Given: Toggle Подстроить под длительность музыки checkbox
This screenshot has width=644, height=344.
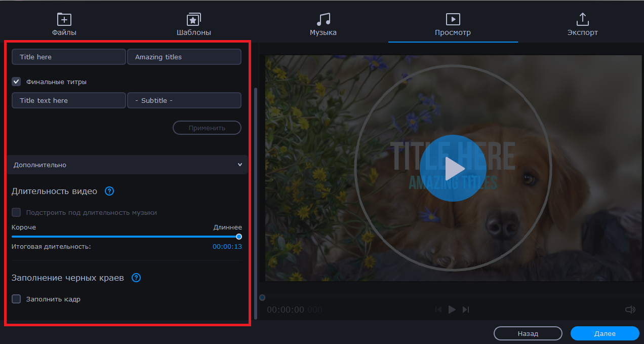Looking at the screenshot, I should click(17, 212).
